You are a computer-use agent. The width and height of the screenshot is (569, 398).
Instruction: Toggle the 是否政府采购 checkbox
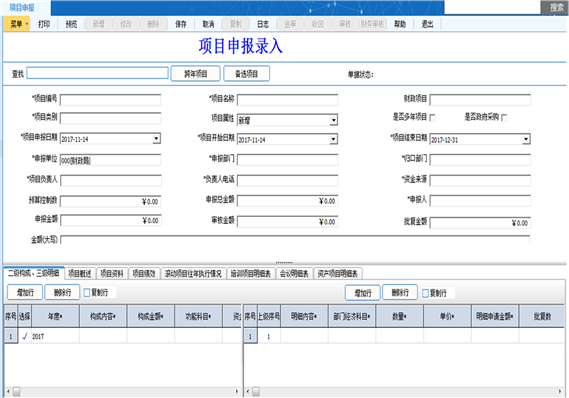coord(504,118)
